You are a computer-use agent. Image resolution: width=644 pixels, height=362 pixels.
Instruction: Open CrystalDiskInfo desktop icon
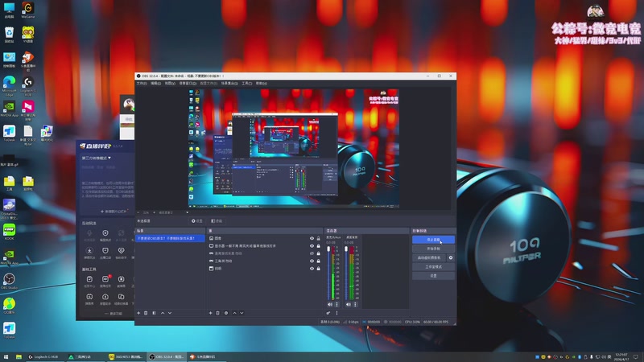(9, 208)
